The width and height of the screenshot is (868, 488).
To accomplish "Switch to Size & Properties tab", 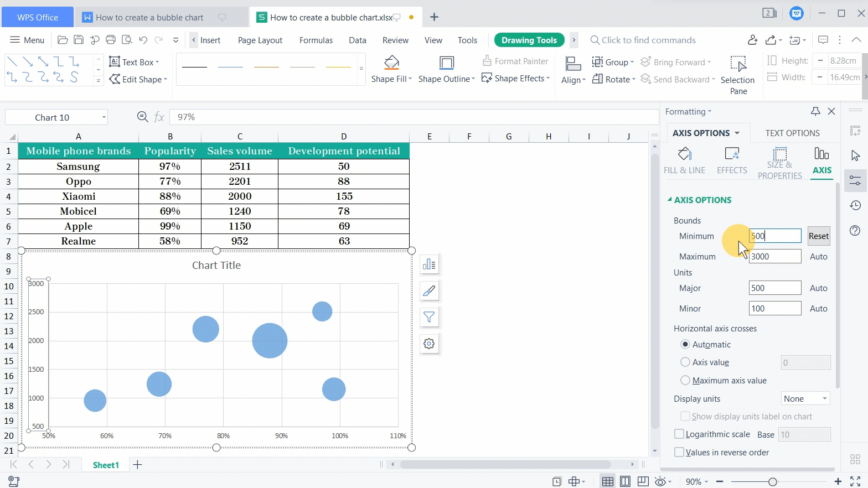I will pyautogui.click(x=780, y=163).
